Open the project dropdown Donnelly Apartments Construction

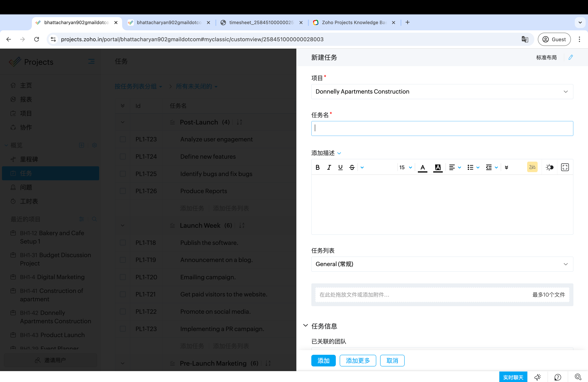pyautogui.click(x=442, y=92)
